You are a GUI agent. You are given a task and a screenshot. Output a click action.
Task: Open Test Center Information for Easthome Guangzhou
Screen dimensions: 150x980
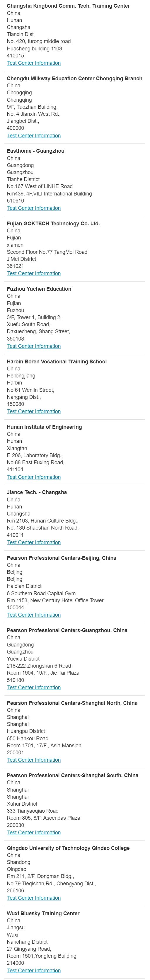click(x=34, y=208)
